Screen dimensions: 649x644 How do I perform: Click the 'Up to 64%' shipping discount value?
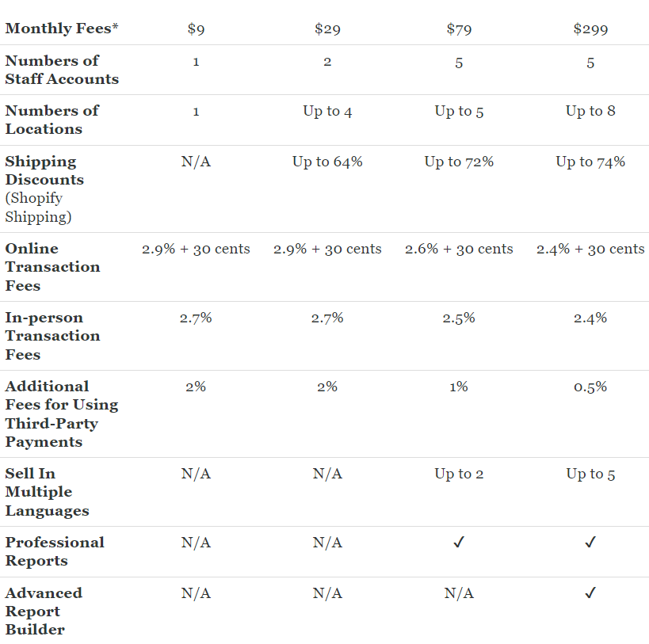[x=327, y=162]
